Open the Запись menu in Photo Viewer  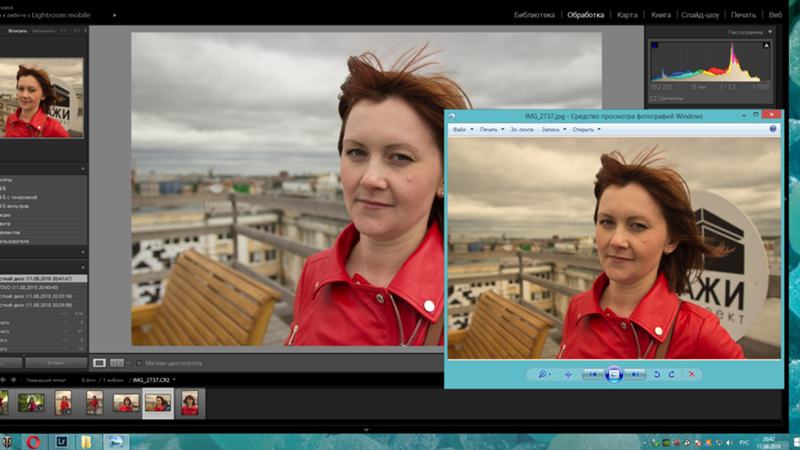coord(554,130)
